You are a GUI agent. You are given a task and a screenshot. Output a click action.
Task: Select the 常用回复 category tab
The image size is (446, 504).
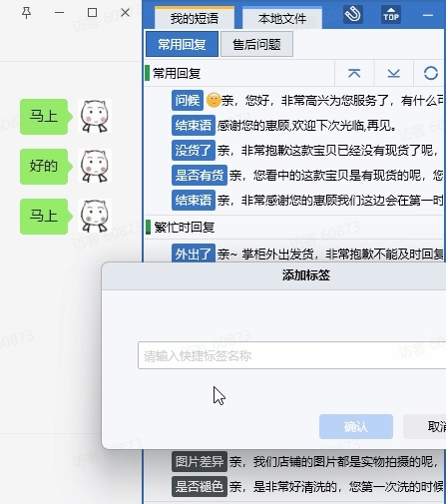coord(182,44)
